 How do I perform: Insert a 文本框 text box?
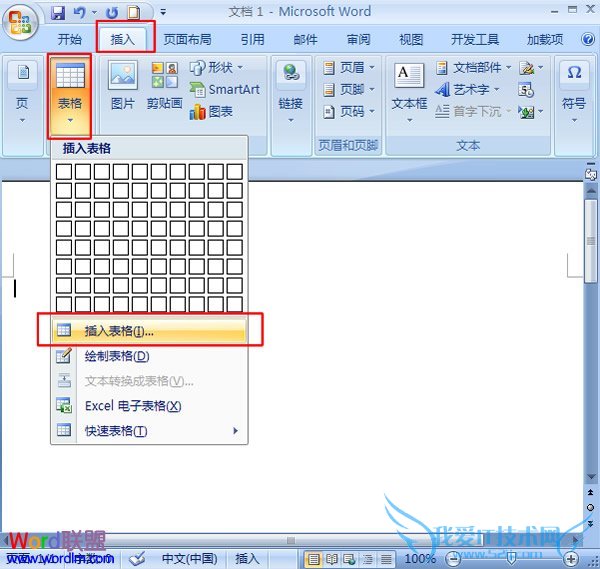[409, 93]
